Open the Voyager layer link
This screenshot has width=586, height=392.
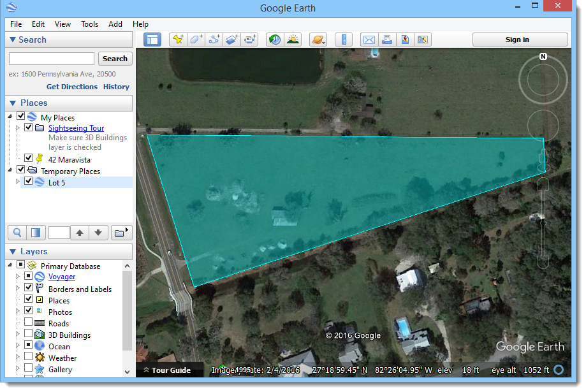(x=62, y=277)
